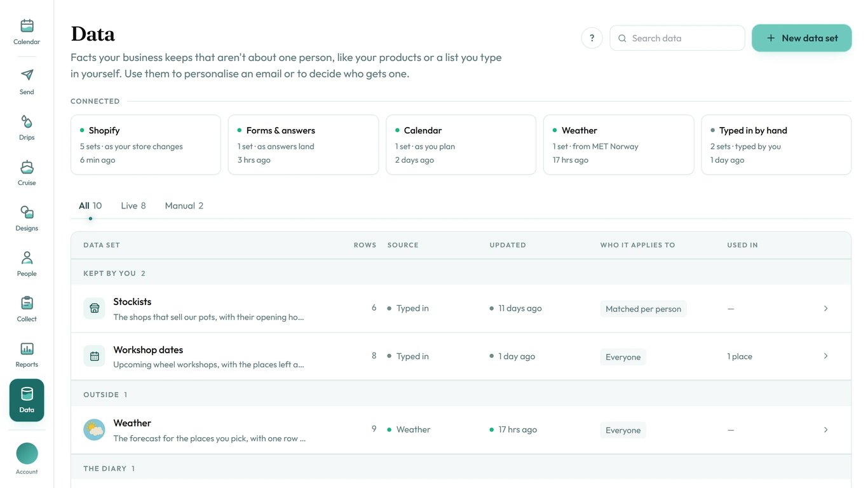868x488 pixels.
Task: Switch to the Manual tab
Action: (x=184, y=206)
